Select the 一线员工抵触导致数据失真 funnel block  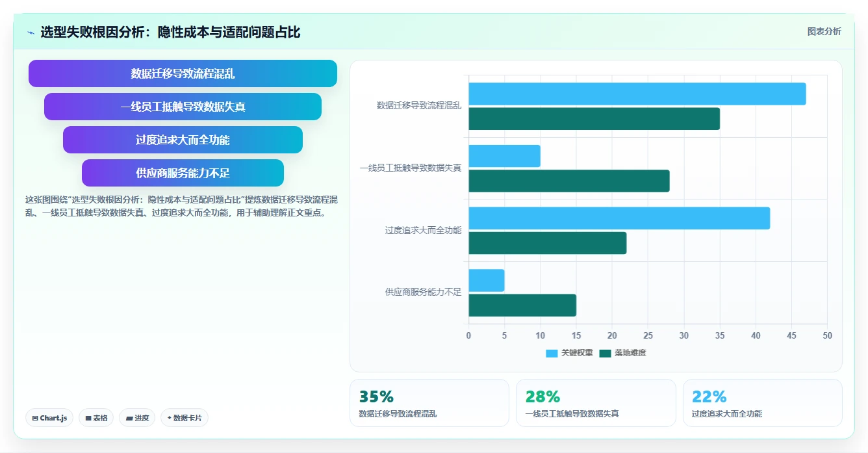point(183,107)
